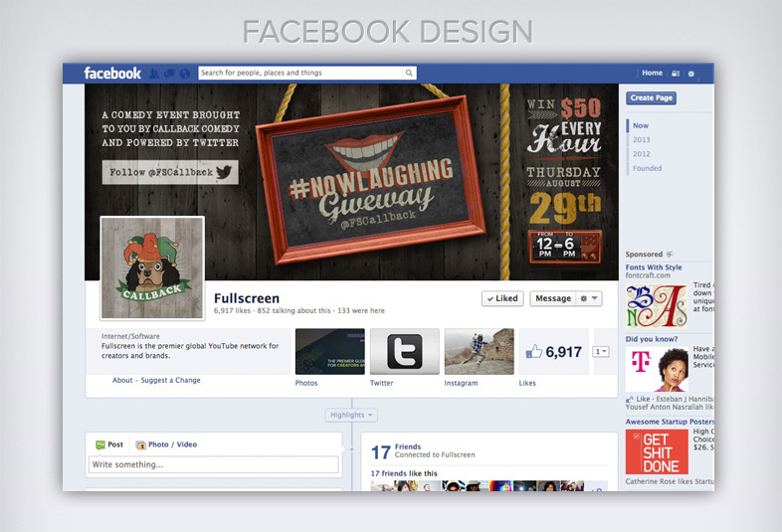Open friend requests icon in header
The width and height of the screenshot is (782, 532).
point(154,74)
